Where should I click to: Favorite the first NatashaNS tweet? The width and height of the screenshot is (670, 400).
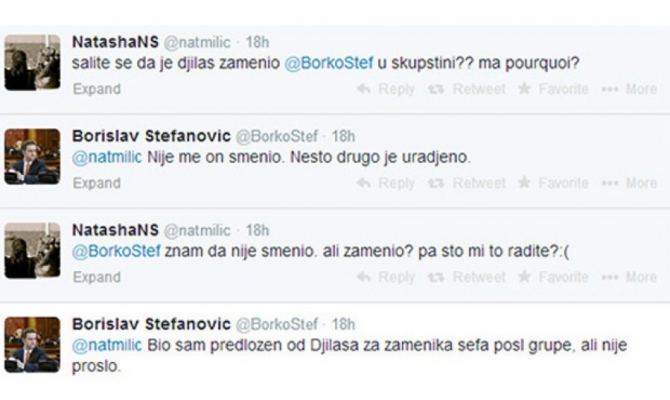[x=553, y=89]
